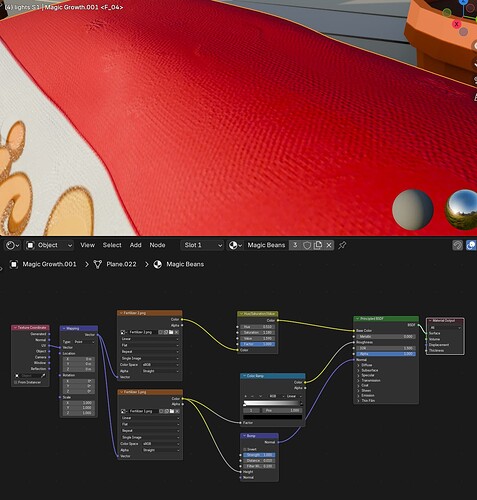Remove a color stop in Color Ramp
The width and height of the screenshot is (477, 500).
(x=252, y=396)
